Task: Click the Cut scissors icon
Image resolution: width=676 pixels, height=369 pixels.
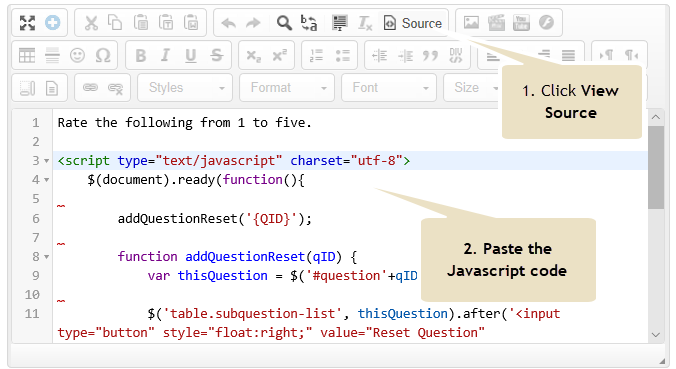Action: (91, 23)
